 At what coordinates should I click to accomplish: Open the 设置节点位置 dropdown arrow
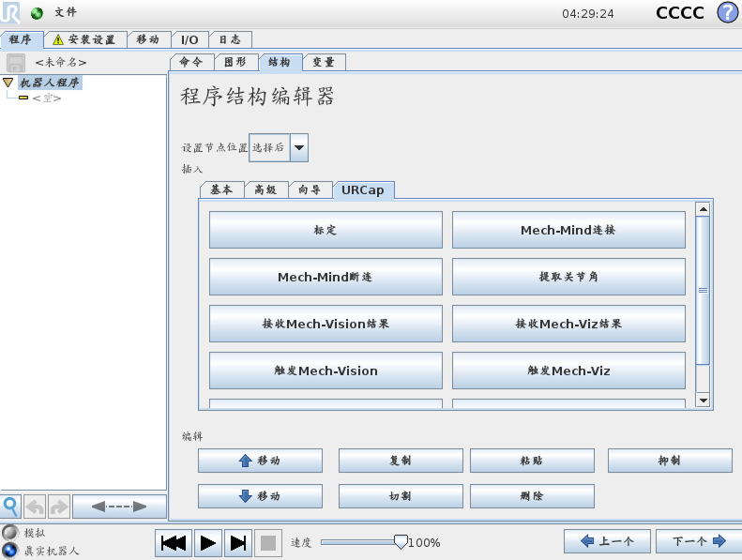click(x=299, y=147)
